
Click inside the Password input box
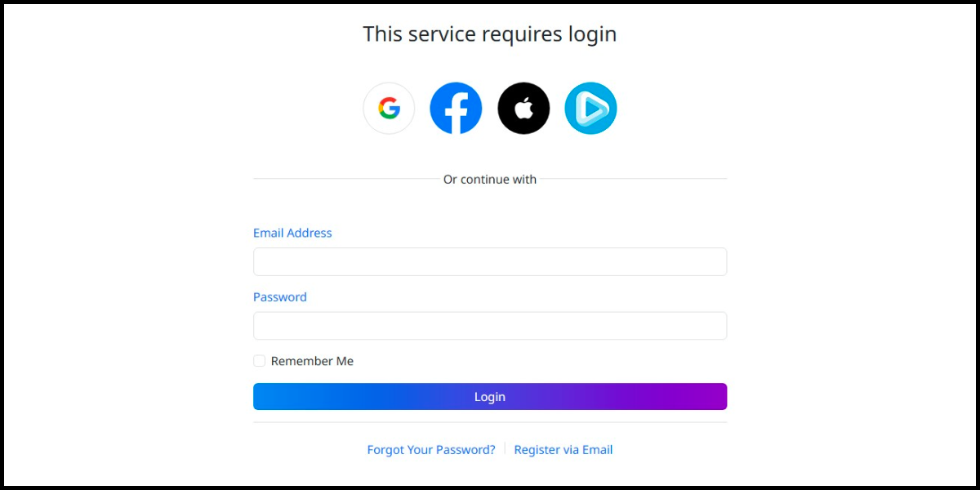pyautogui.click(x=490, y=326)
